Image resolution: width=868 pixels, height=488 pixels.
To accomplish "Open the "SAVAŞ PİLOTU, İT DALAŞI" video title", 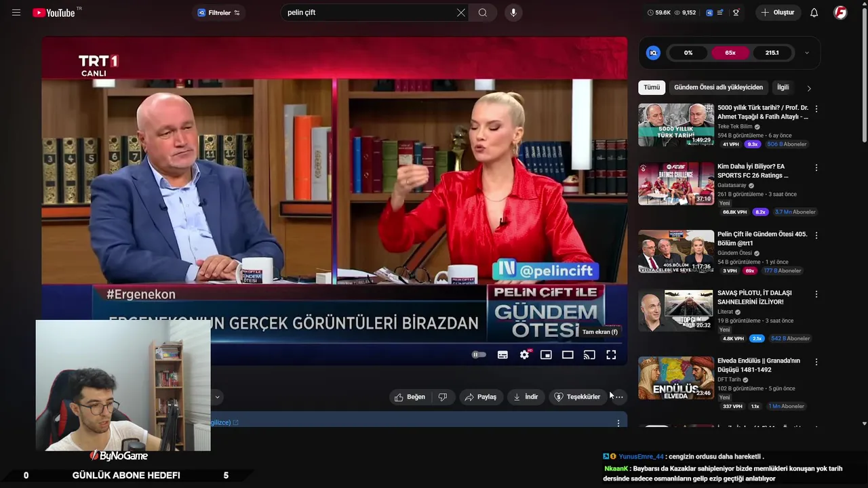I will pos(754,298).
